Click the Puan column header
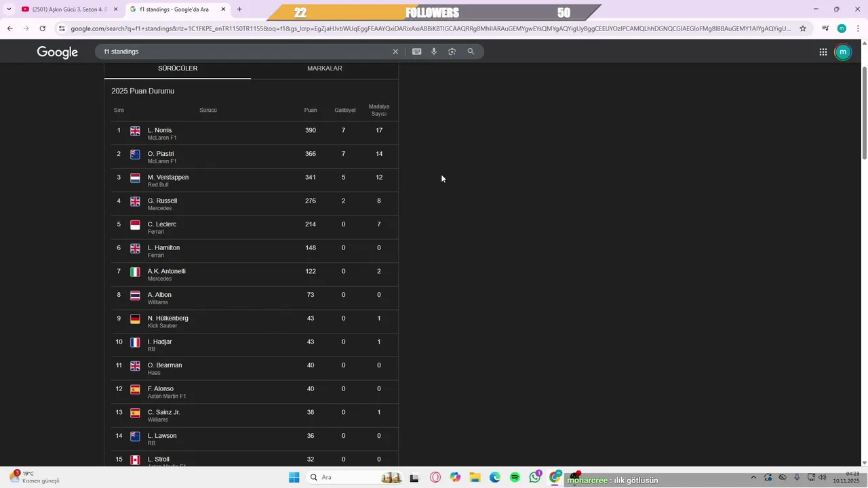868x488 pixels. click(x=311, y=110)
